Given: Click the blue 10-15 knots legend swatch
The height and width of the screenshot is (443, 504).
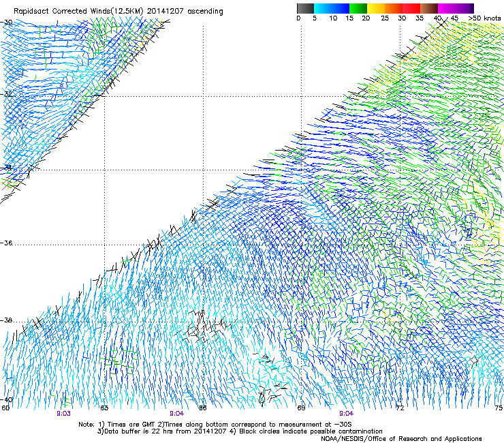Looking at the screenshot, I should 341,8.
